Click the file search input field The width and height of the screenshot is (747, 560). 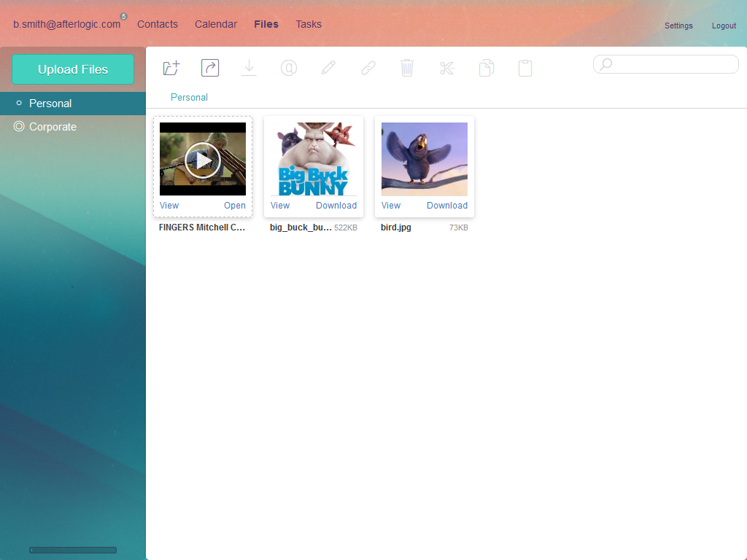(673, 64)
